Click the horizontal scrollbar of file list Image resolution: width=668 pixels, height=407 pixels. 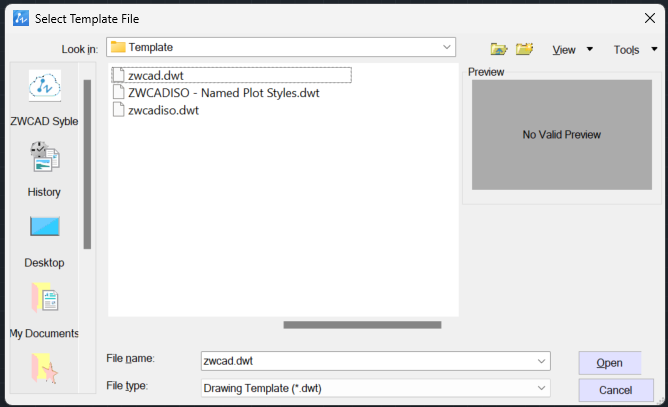(362, 325)
